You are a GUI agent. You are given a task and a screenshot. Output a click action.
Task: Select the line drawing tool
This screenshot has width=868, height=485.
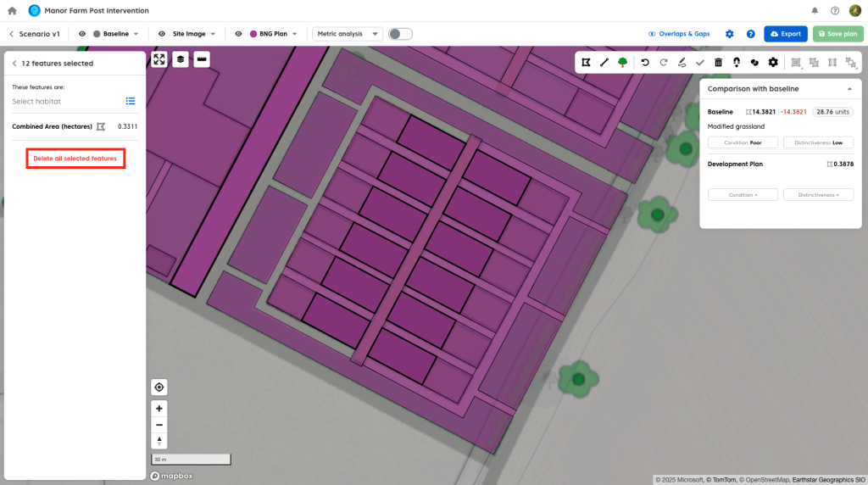click(604, 62)
